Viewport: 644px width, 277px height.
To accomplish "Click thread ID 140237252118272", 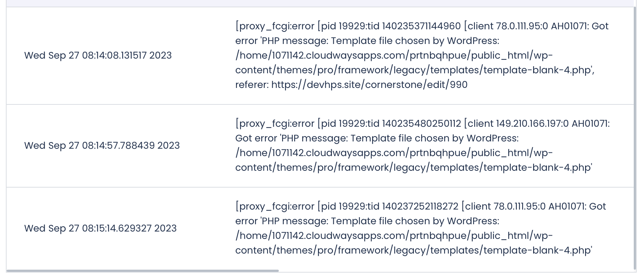I will coord(420,206).
